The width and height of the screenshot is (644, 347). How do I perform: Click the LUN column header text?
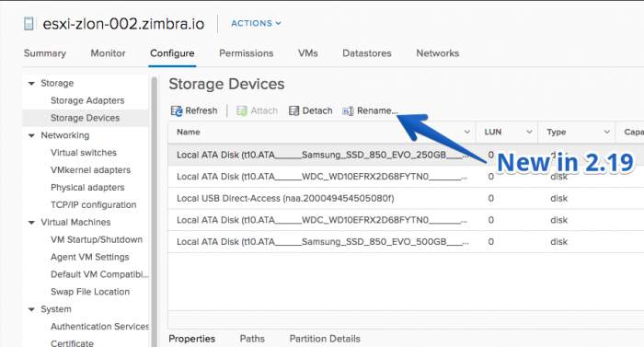pyautogui.click(x=493, y=132)
